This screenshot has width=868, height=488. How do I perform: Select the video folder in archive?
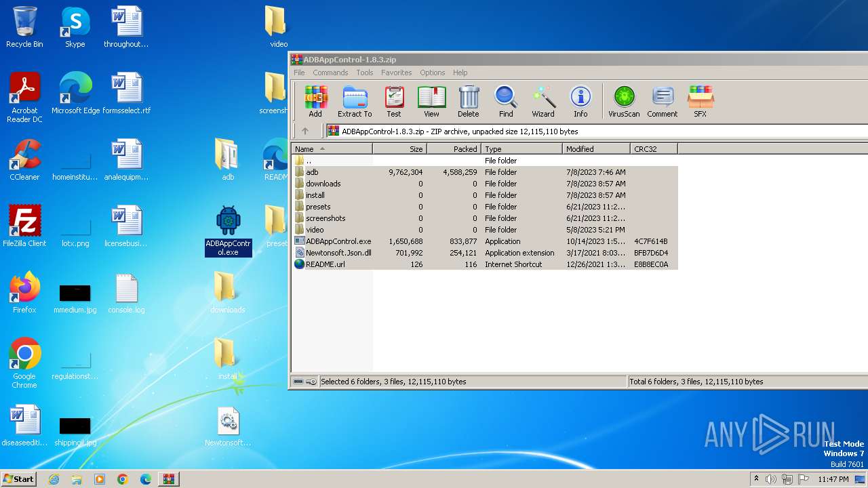(485, 230)
